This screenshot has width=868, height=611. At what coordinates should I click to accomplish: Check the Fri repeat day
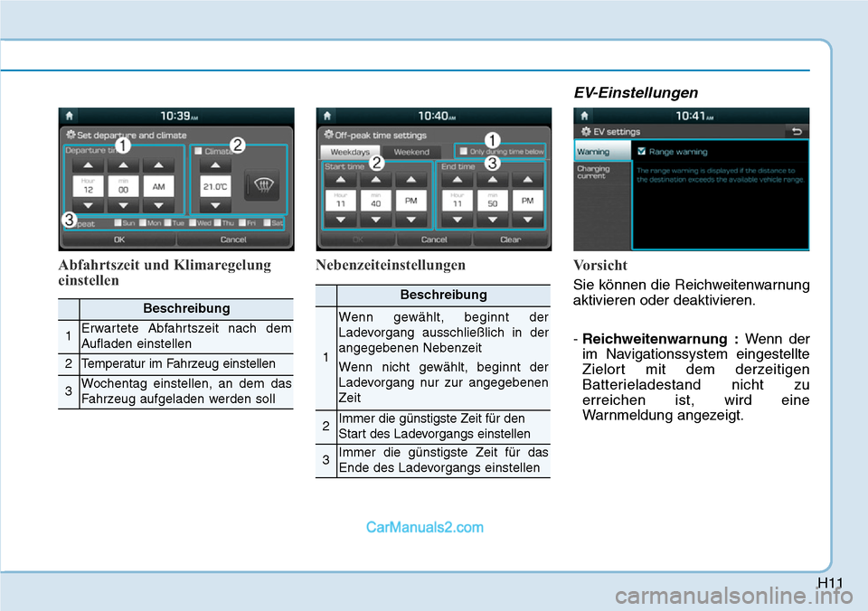[242, 223]
